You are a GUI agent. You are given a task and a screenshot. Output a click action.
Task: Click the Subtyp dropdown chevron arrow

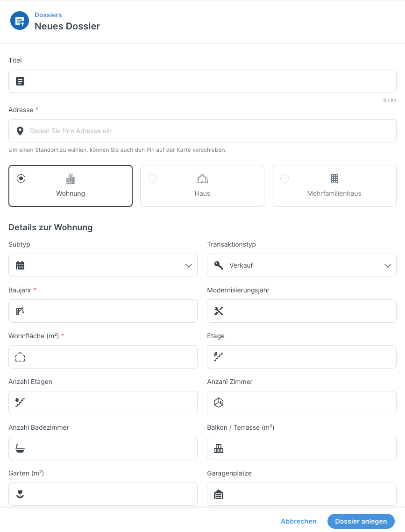click(189, 266)
